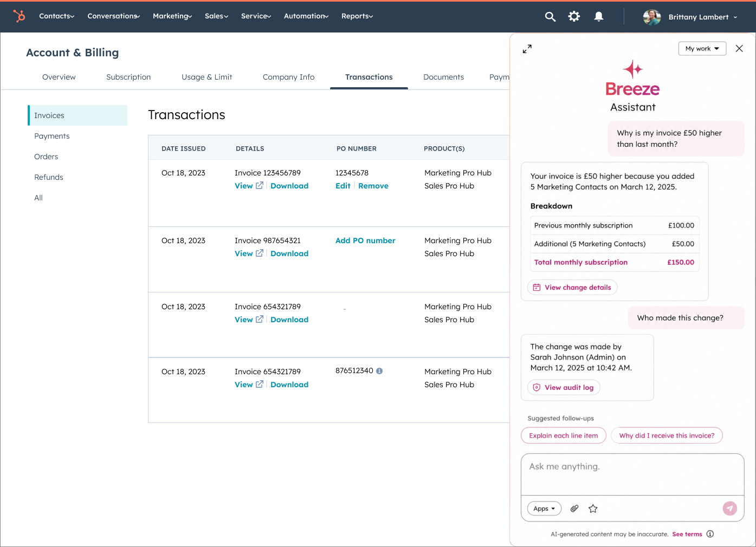Click the send message arrow button
Screen dimensions: 756x547
730,508
